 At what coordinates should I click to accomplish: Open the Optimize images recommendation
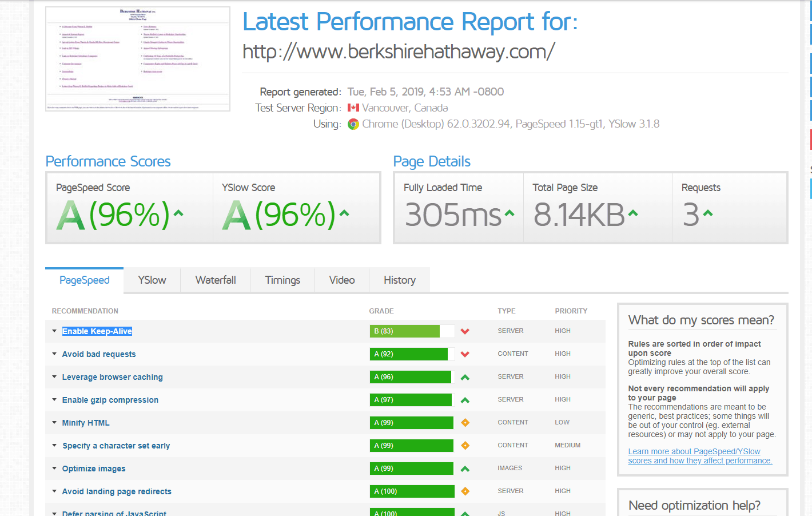click(94, 469)
